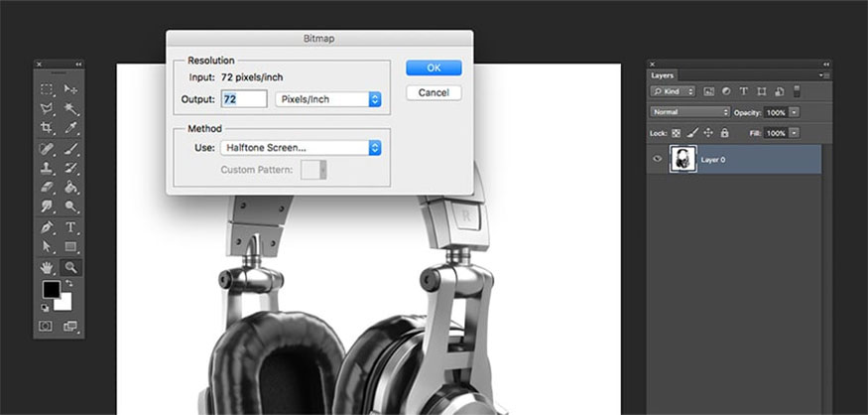Lock layer position
This screenshot has height=415, width=868.
pyautogui.click(x=708, y=133)
